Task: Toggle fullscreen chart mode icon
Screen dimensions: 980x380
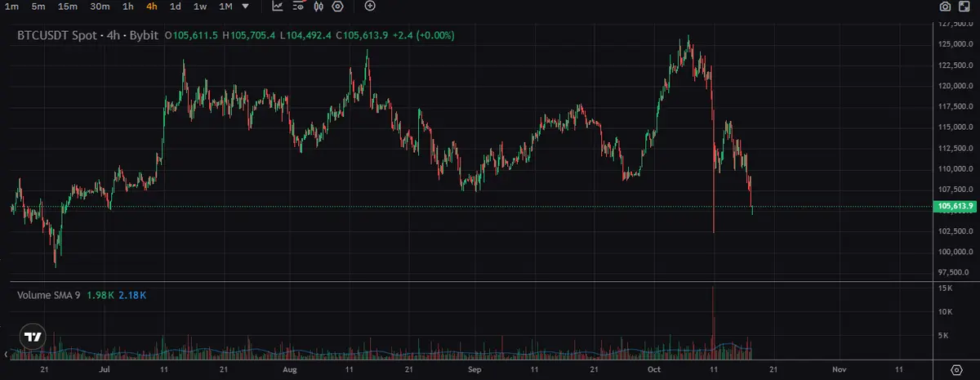Action: click(965, 7)
